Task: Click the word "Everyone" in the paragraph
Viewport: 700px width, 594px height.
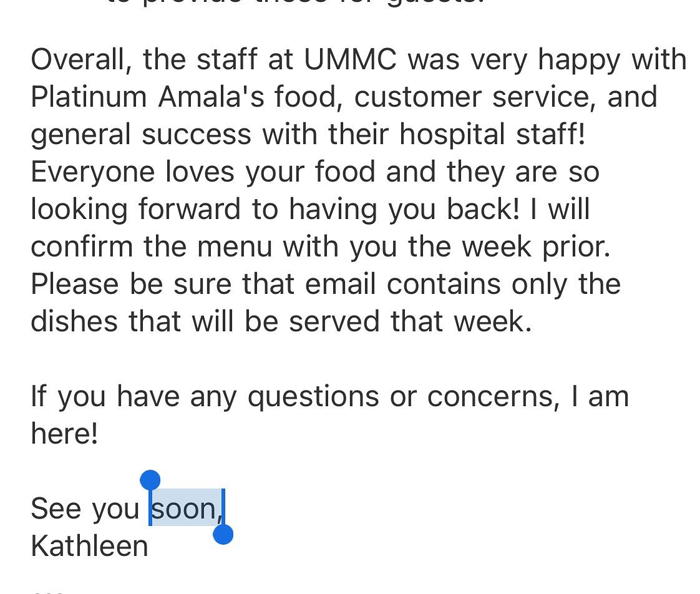Action: (93, 172)
